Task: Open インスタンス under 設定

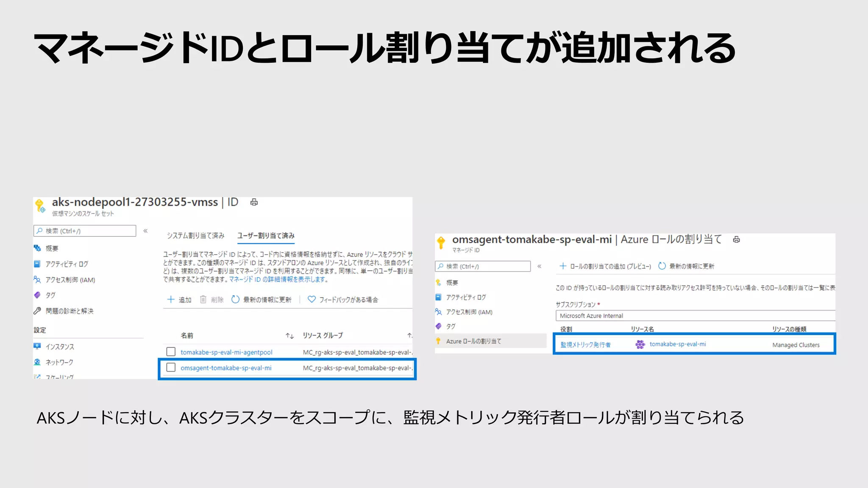Action: 60,347
